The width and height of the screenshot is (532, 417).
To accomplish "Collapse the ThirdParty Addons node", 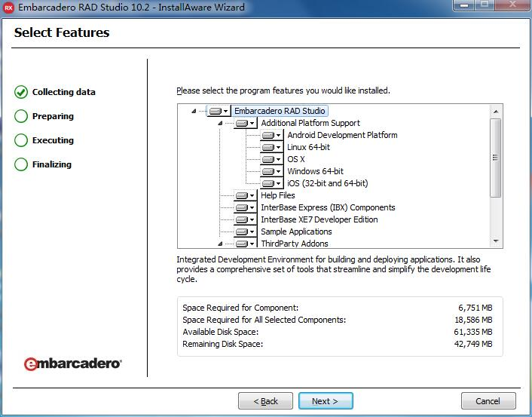I will coord(220,244).
